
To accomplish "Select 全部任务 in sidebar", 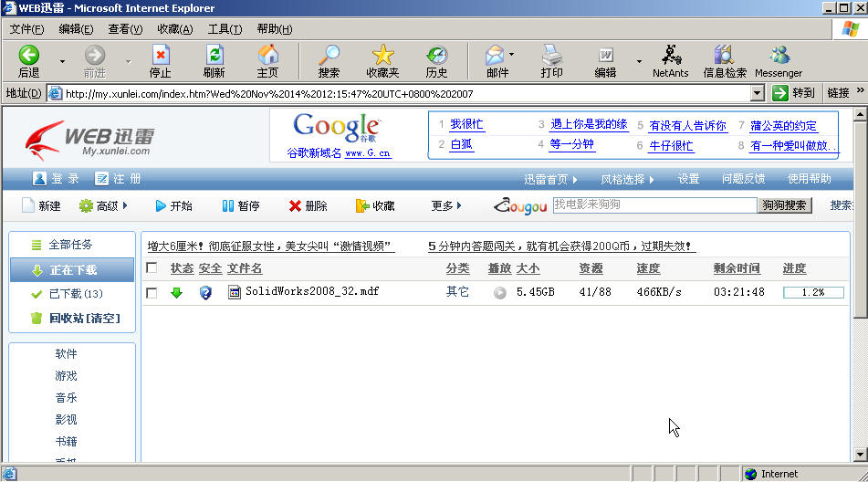I will click(72, 245).
